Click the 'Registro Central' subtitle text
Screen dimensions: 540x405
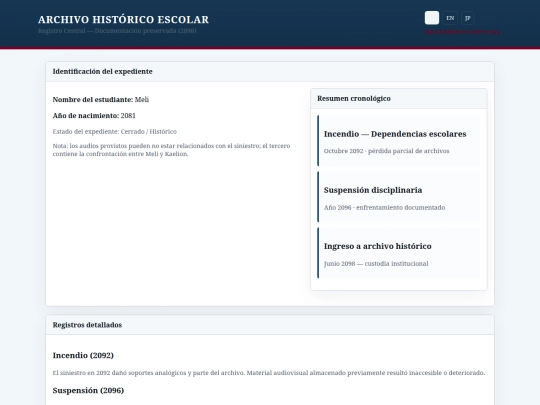tap(117, 31)
